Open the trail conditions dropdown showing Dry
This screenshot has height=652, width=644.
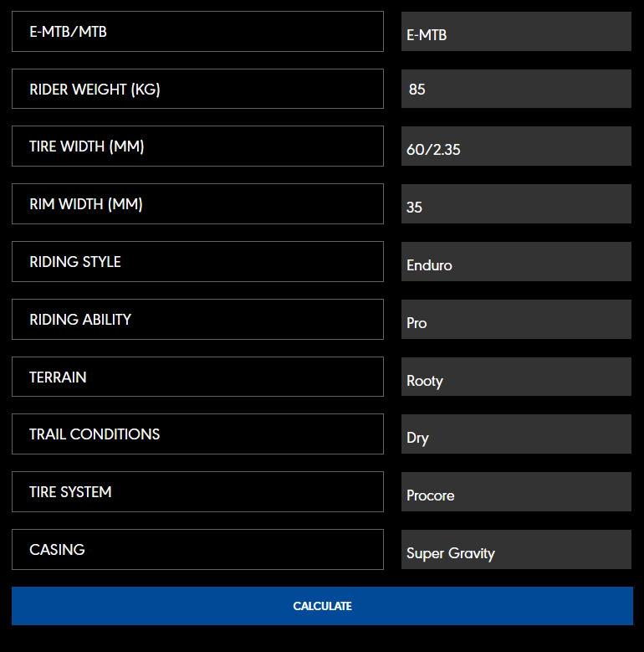coord(516,434)
